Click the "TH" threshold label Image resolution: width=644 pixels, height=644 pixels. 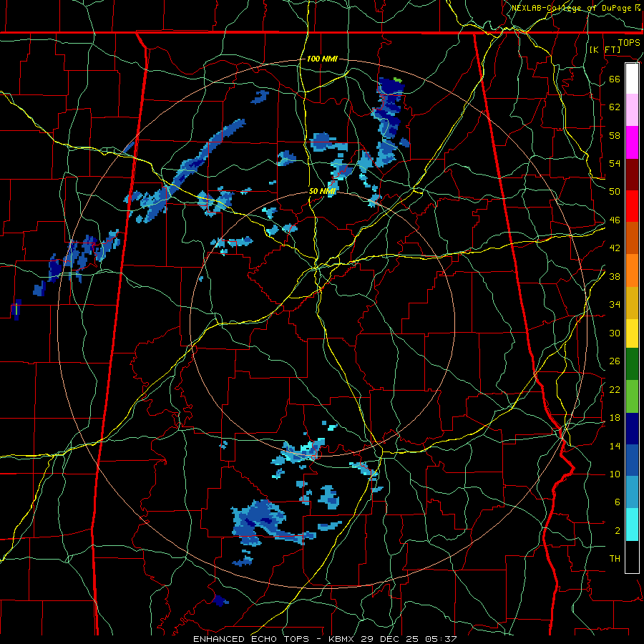point(615,559)
